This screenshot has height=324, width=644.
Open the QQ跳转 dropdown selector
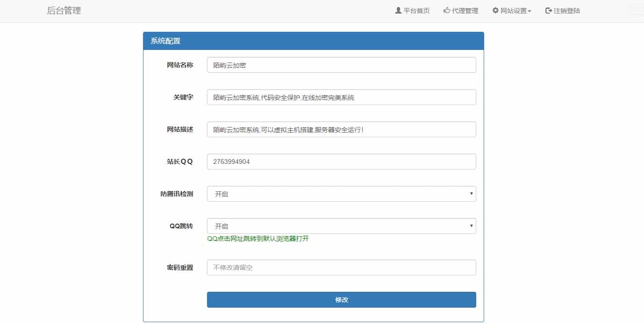[x=341, y=225]
